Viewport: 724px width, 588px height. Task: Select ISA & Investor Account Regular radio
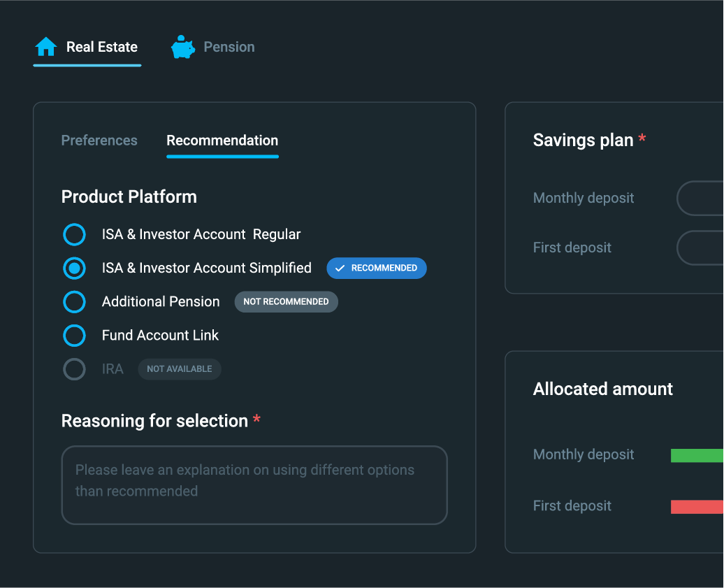click(x=74, y=234)
